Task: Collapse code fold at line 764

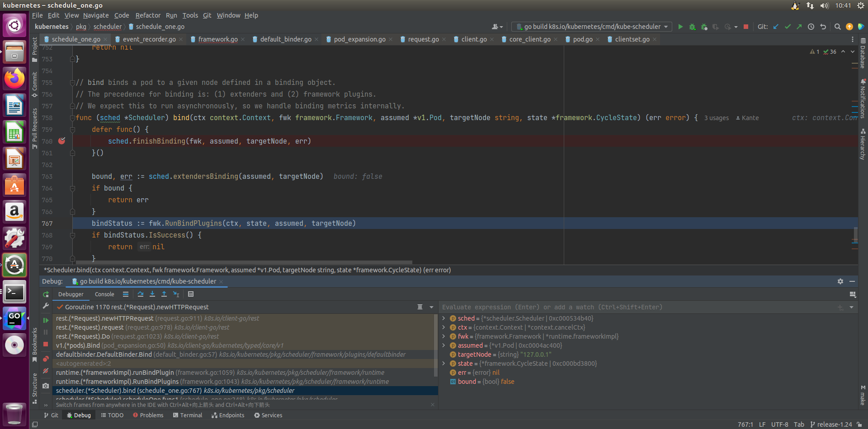Action: click(72, 188)
